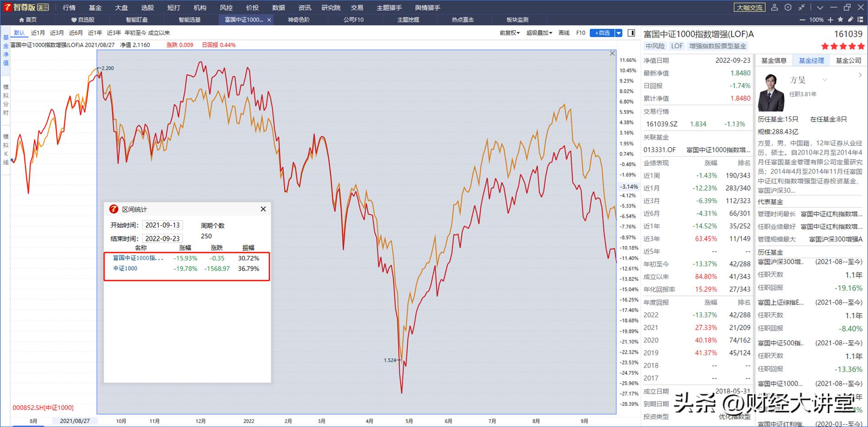Switch to 基金净值 side view
This screenshot has height=427, width=868.
tap(6, 50)
